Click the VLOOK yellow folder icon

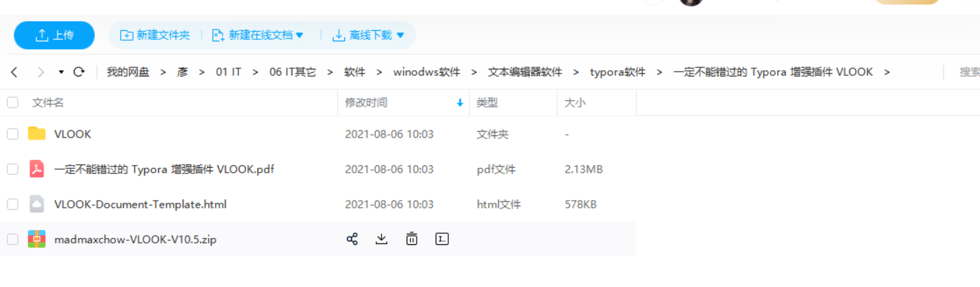coord(37,133)
